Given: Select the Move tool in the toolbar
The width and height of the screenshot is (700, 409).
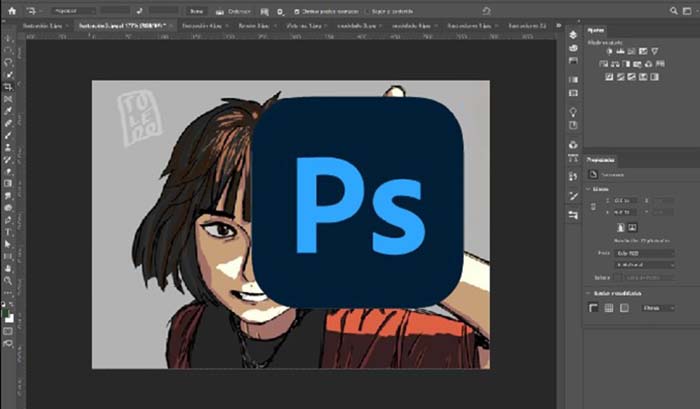Looking at the screenshot, I should (8, 38).
